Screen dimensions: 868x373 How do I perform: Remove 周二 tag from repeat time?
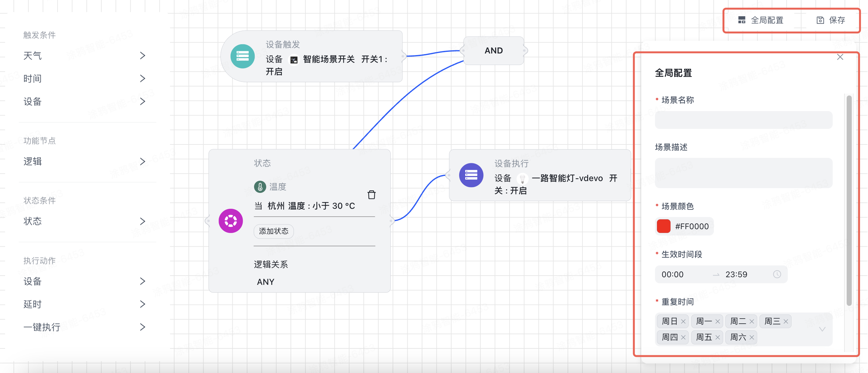click(x=751, y=321)
